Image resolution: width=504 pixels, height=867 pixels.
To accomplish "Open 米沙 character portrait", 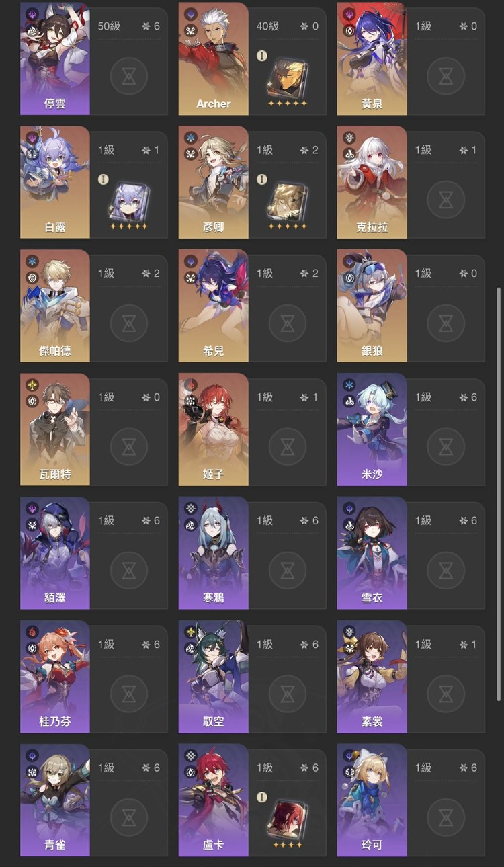I will pyautogui.click(x=372, y=429).
